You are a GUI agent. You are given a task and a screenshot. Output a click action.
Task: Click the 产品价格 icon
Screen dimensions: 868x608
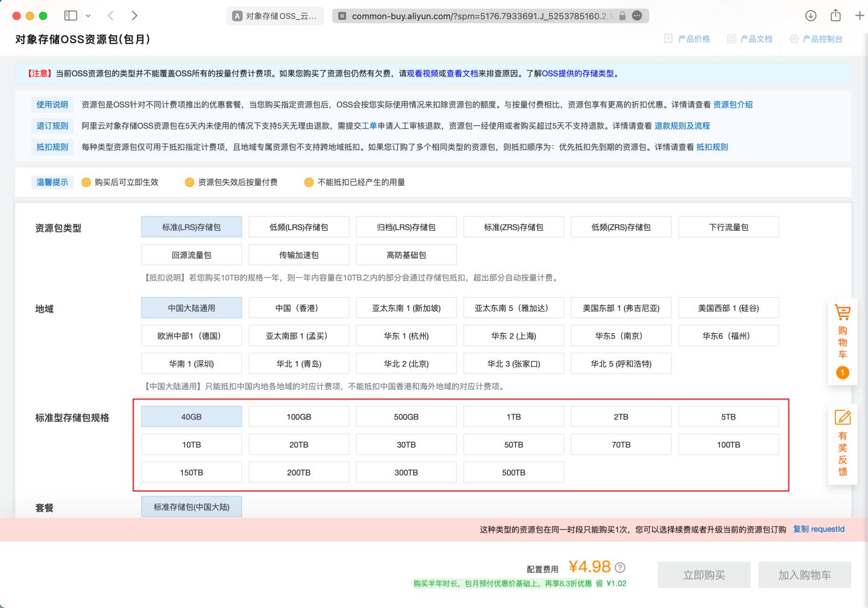pos(667,39)
